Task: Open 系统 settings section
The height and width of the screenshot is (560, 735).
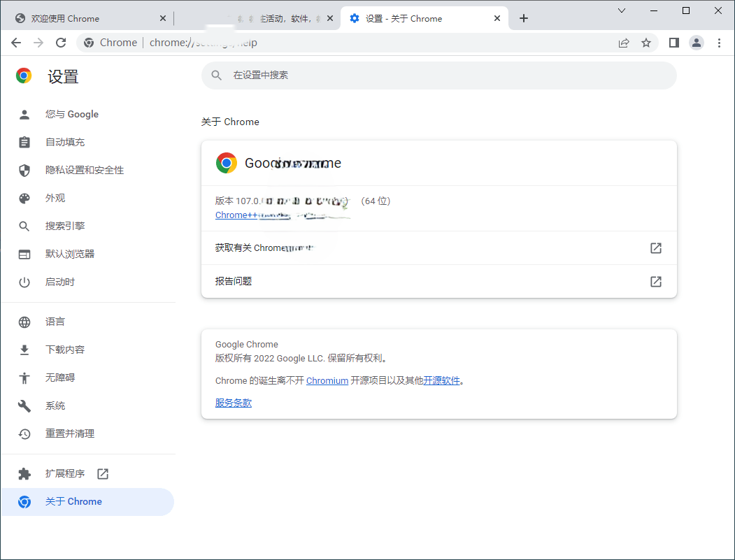Action: coord(87,405)
